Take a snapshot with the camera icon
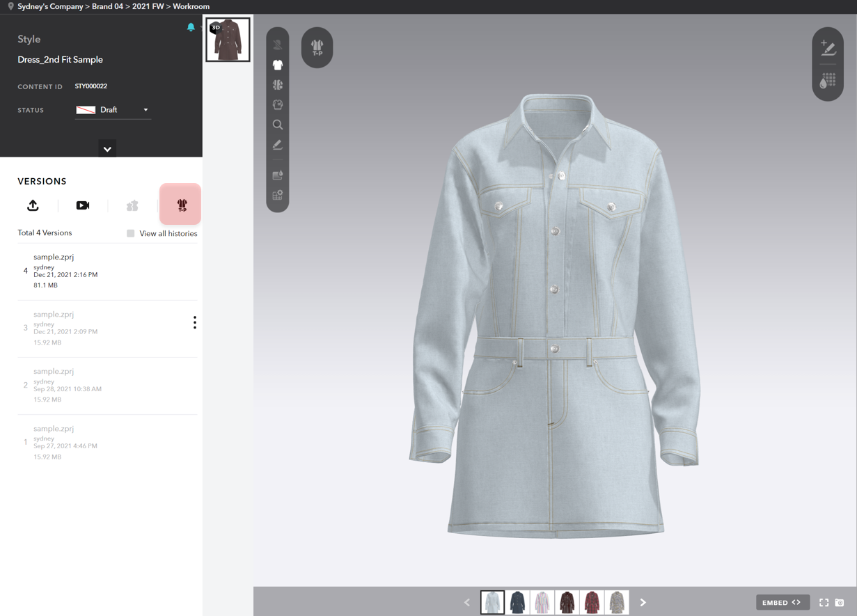The width and height of the screenshot is (857, 616). 840,603
